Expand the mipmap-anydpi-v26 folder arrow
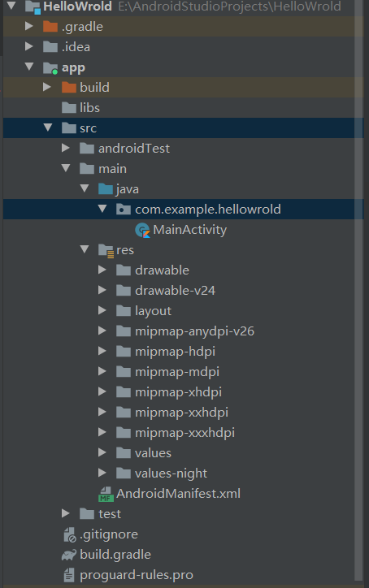 (x=102, y=331)
